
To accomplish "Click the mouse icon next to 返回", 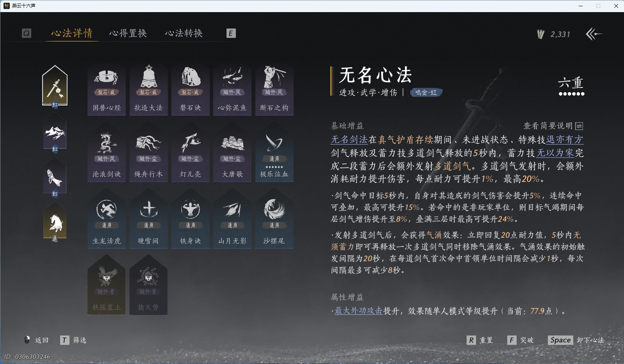I will 27,340.
